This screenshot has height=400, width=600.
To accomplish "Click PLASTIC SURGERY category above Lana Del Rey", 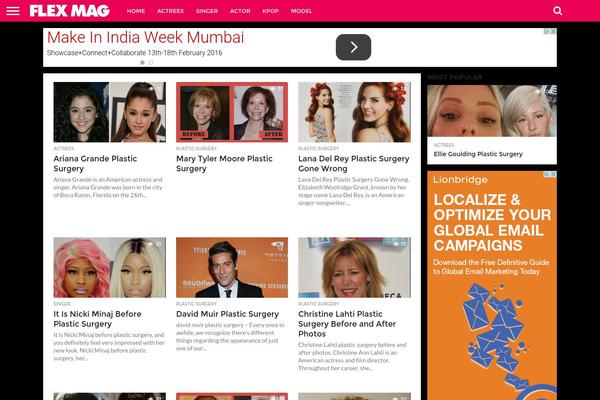I will pos(318,148).
